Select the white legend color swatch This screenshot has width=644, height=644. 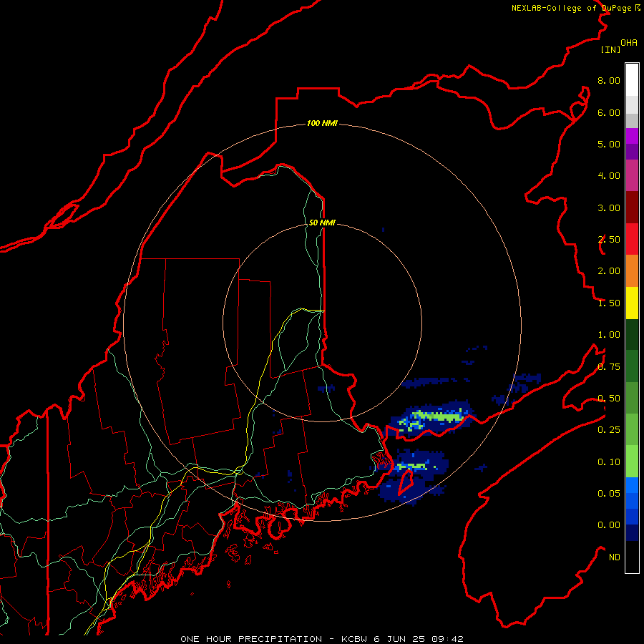click(x=632, y=80)
